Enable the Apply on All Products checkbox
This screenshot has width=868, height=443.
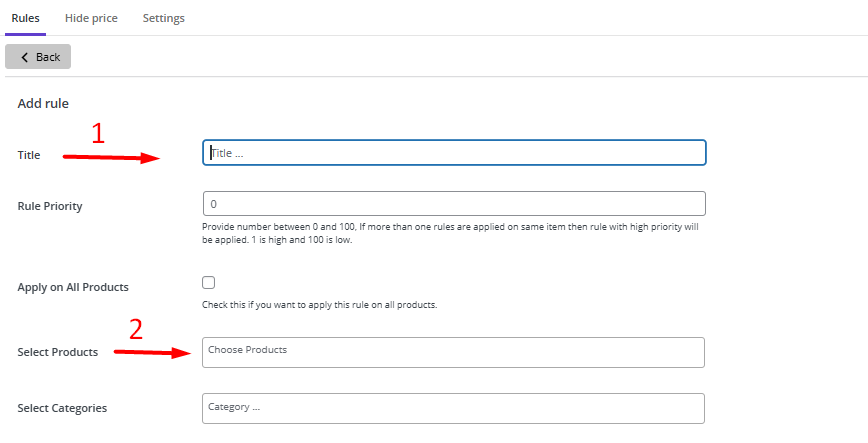point(209,283)
